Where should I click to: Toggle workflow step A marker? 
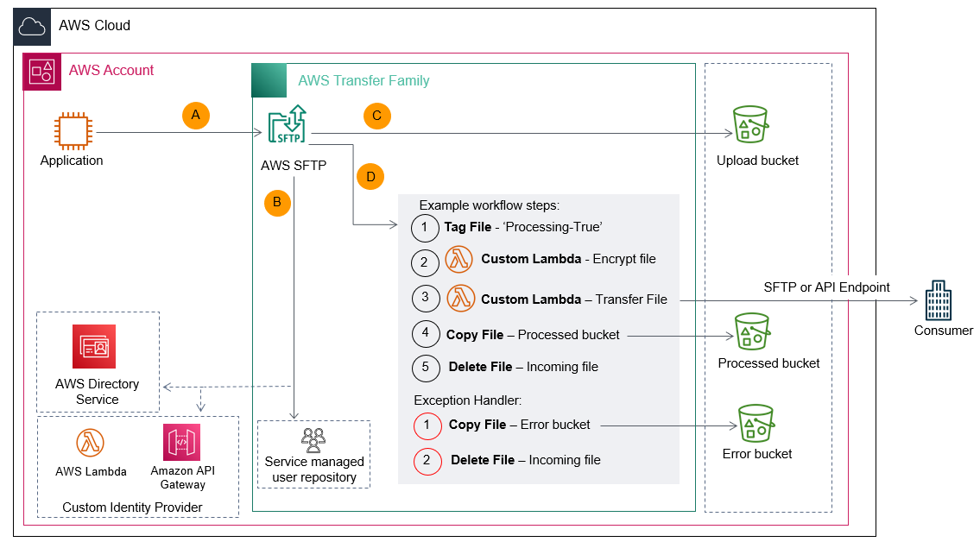tap(196, 115)
